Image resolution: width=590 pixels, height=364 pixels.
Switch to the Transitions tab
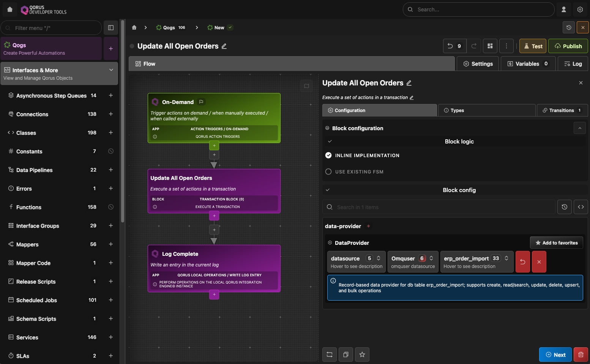tap(562, 110)
